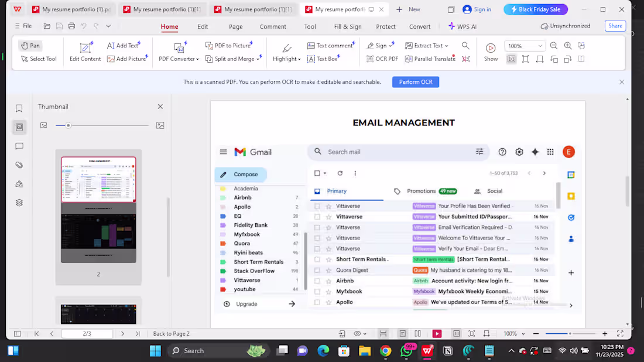
Task: Click the Perform OCR button
Action: pyautogui.click(x=415, y=82)
